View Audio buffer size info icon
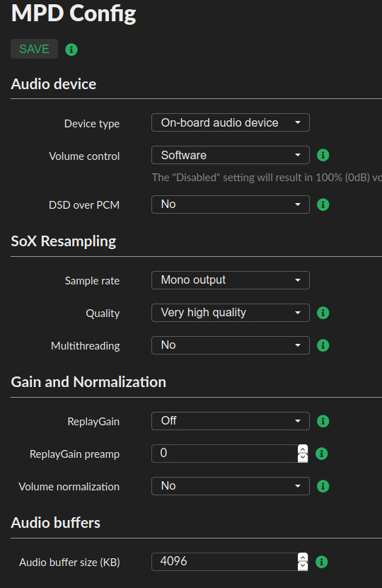The width and height of the screenshot is (382, 588). click(321, 562)
